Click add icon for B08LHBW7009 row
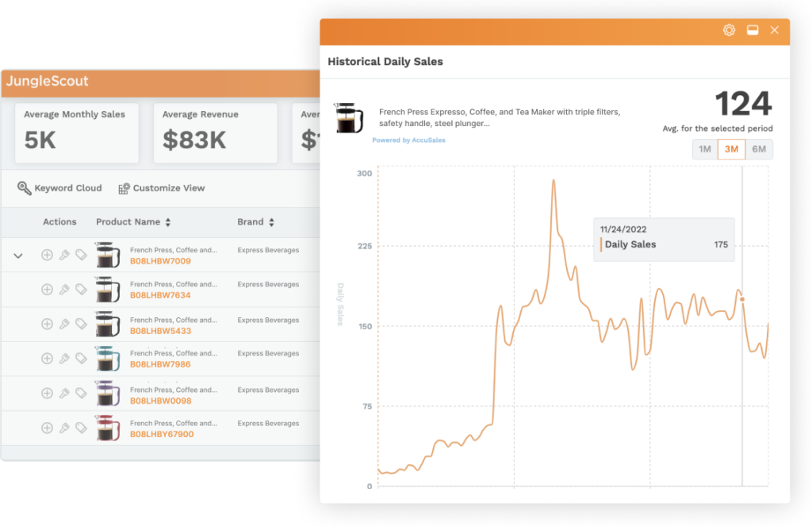 click(47, 255)
